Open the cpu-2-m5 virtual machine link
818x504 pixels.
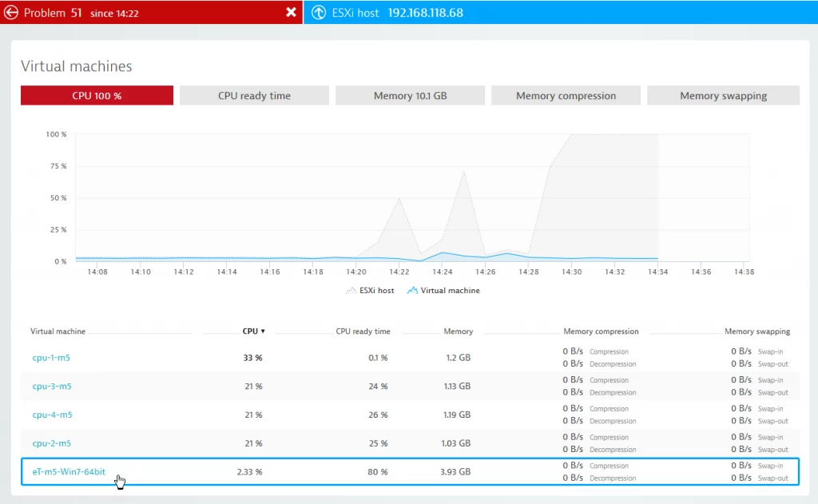coord(52,443)
